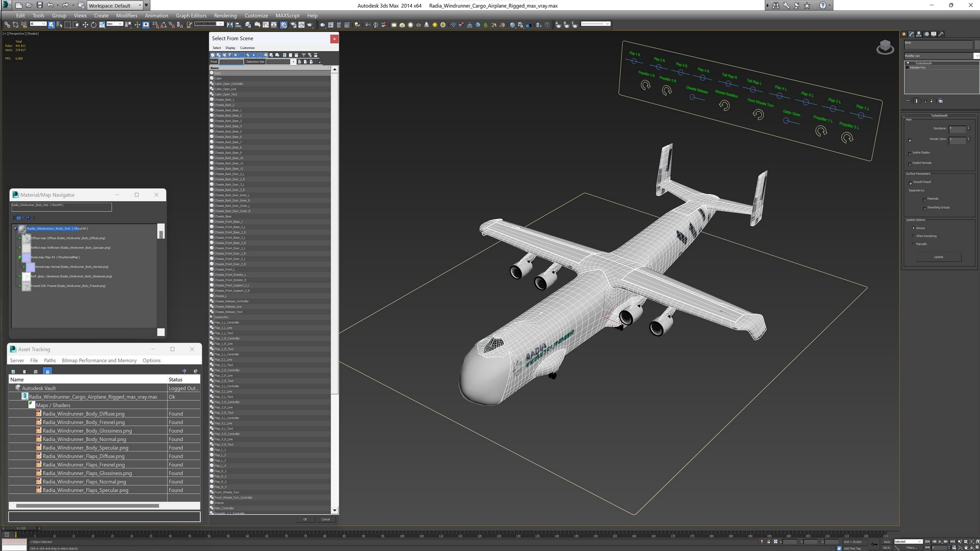Screen dimensions: 980x551
Task: Click Cancel in Select From Scene dialog
Action: pyautogui.click(x=326, y=519)
